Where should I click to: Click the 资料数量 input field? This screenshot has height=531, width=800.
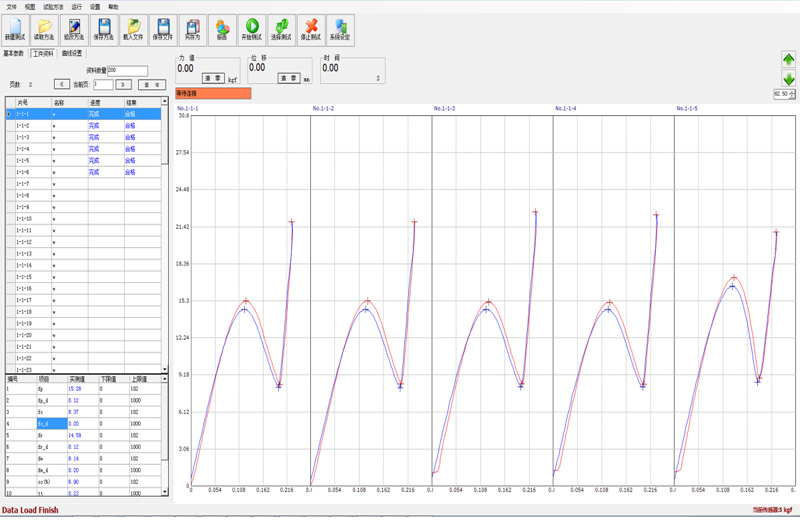pyautogui.click(x=127, y=71)
